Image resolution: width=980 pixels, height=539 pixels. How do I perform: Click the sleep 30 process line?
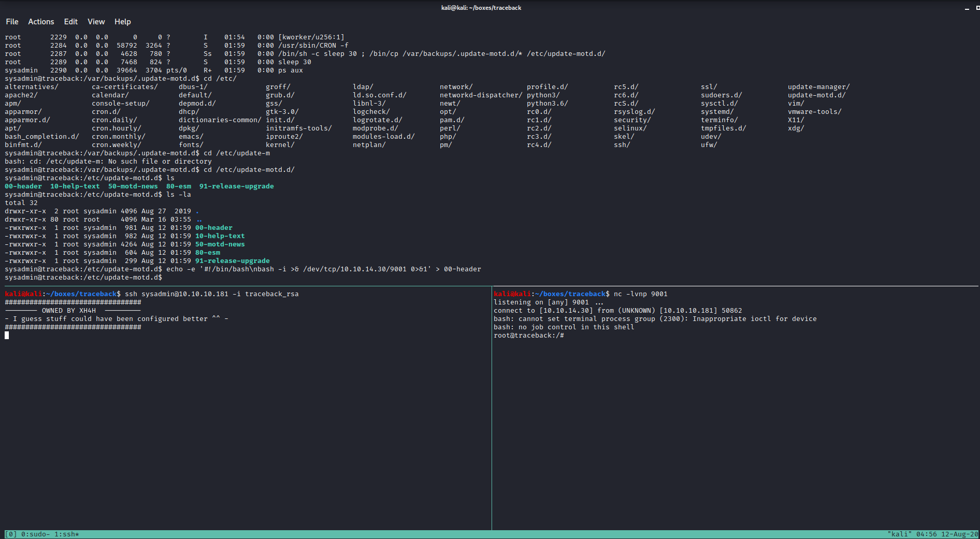[158, 62]
